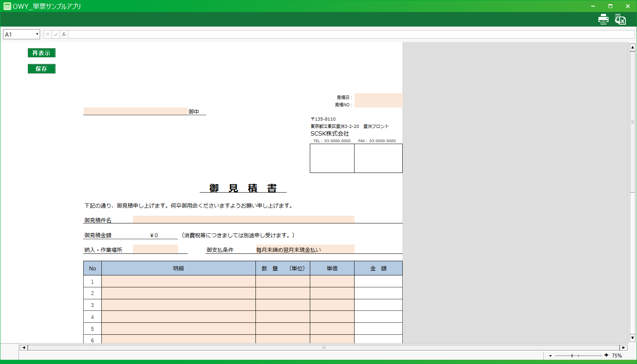Click the horizontal scrollbar right arrow
637x364 pixels.
[624, 347]
